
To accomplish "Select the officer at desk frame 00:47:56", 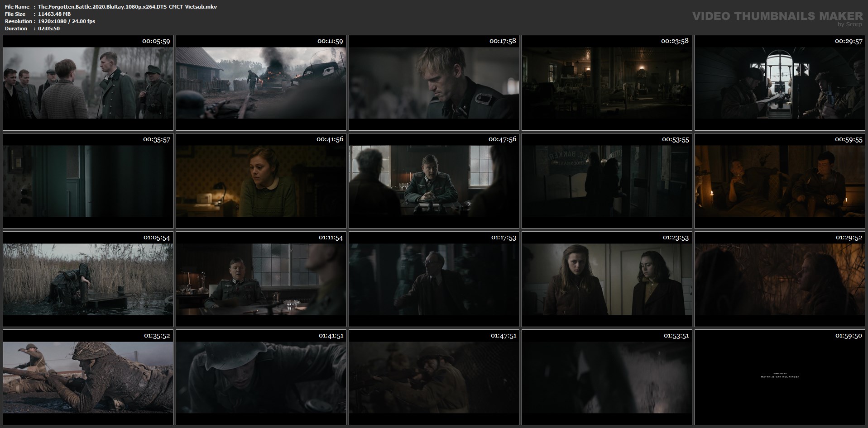I will [x=434, y=181].
